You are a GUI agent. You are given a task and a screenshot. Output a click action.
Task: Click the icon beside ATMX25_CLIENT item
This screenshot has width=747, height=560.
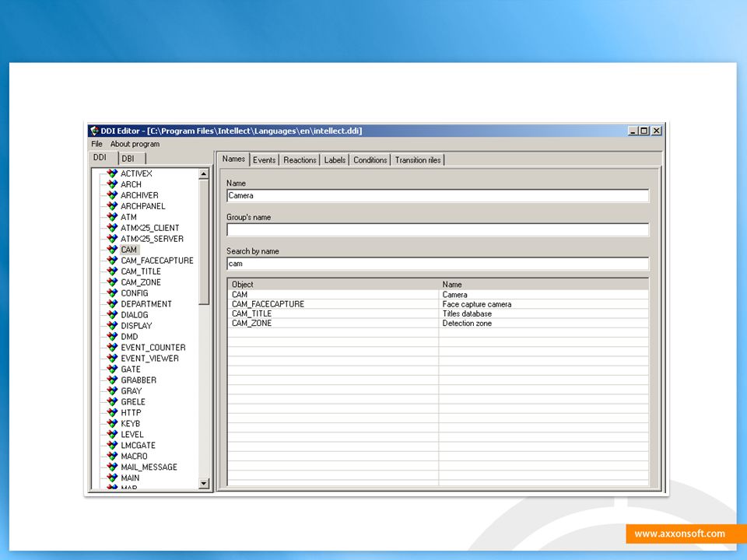112,228
